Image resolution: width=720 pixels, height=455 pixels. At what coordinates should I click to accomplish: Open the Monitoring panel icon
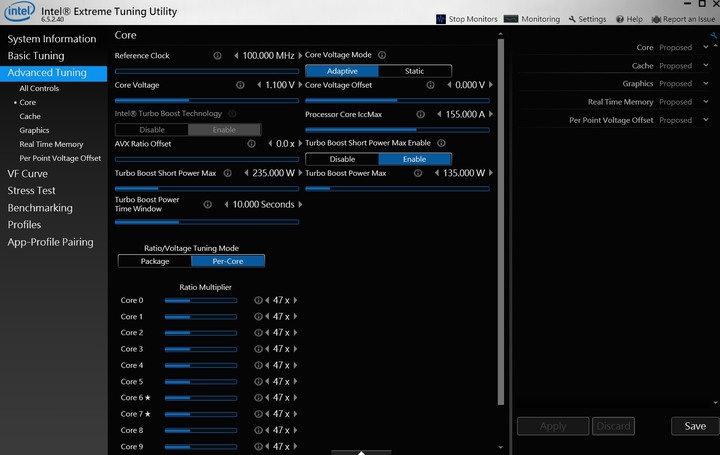coord(511,19)
